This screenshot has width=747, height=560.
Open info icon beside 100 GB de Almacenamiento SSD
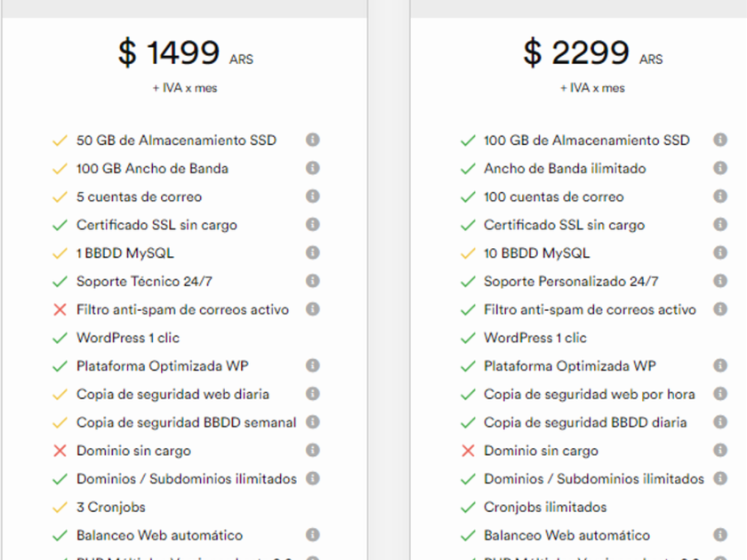coord(720,140)
